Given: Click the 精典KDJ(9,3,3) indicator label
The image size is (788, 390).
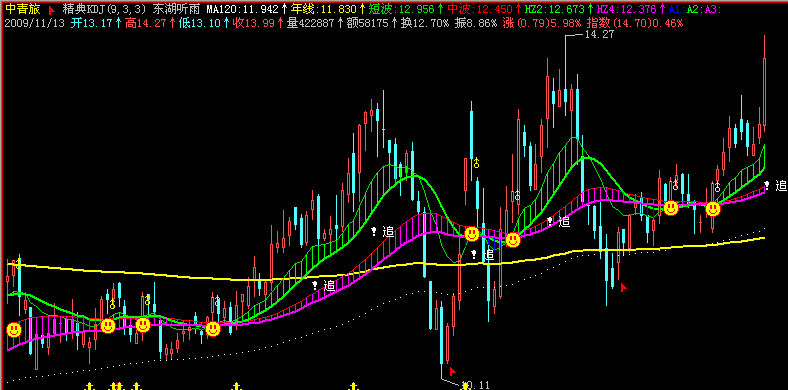Looking at the screenshot, I should (104, 9).
